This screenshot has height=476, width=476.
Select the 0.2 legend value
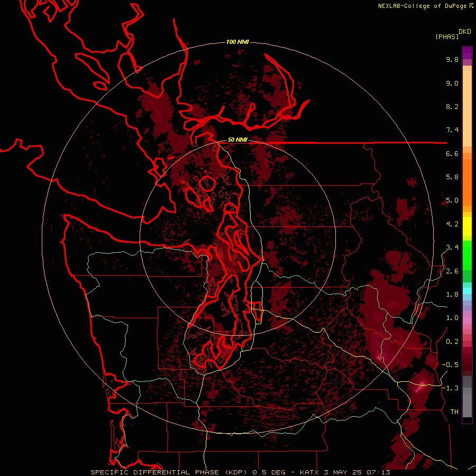(x=452, y=342)
